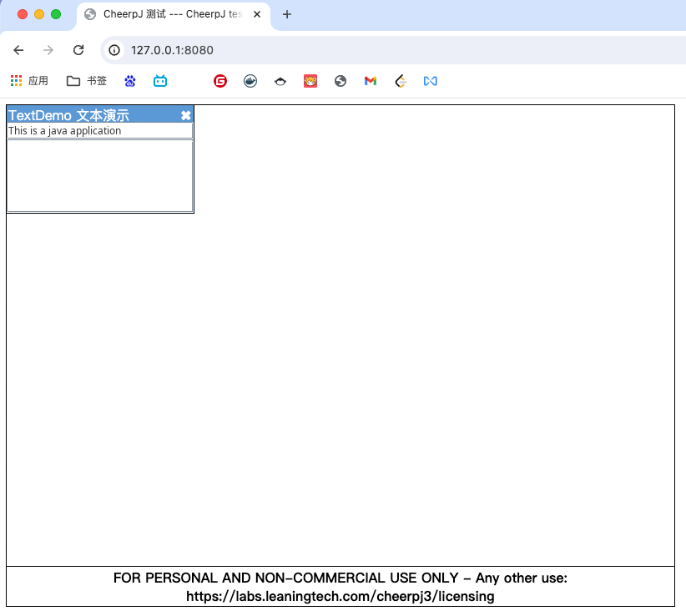The height and width of the screenshot is (616, 686).
Task: Open the blue bowtie-shaped bookmark at far right
Action: (431, 81)
